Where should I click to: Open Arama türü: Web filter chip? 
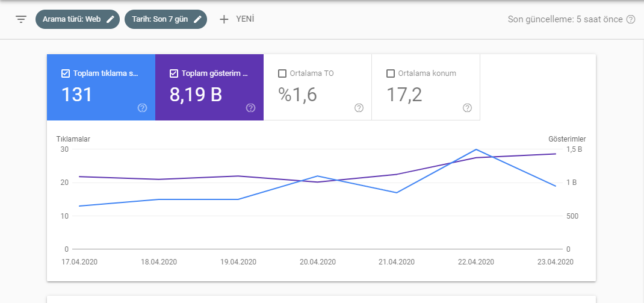pyautogui.click(x=78, y=19)
